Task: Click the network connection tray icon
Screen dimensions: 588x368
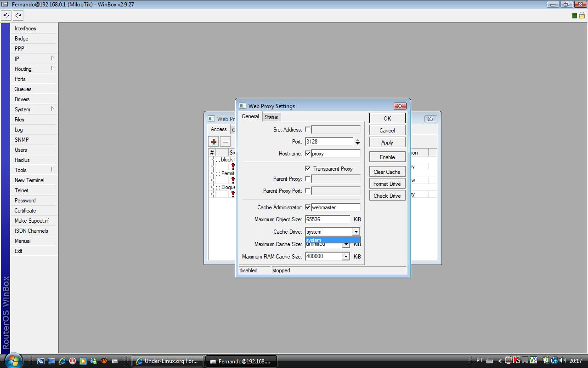Action: coord(554,361)
